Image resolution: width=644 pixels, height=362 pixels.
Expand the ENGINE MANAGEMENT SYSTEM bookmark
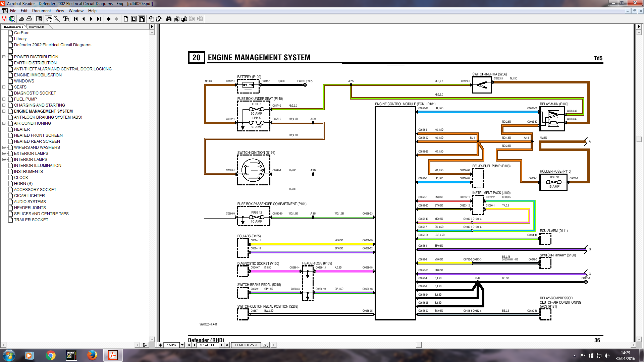point(4,111)
